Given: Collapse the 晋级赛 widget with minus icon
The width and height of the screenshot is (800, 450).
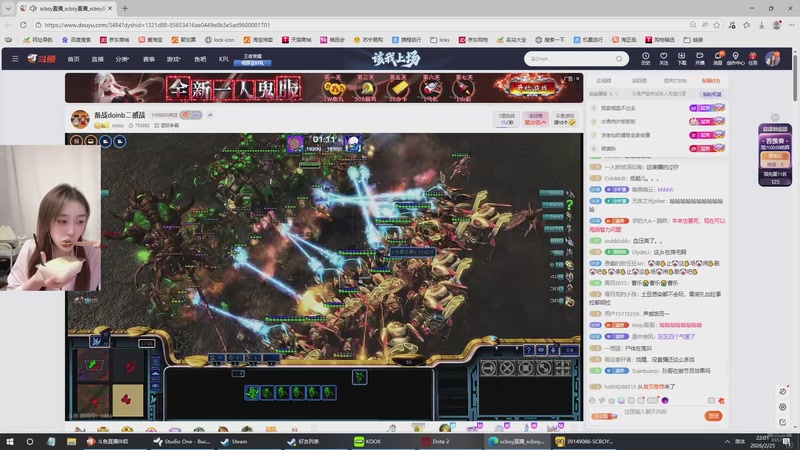Looking at the screenshot, I should coord(775,117).
